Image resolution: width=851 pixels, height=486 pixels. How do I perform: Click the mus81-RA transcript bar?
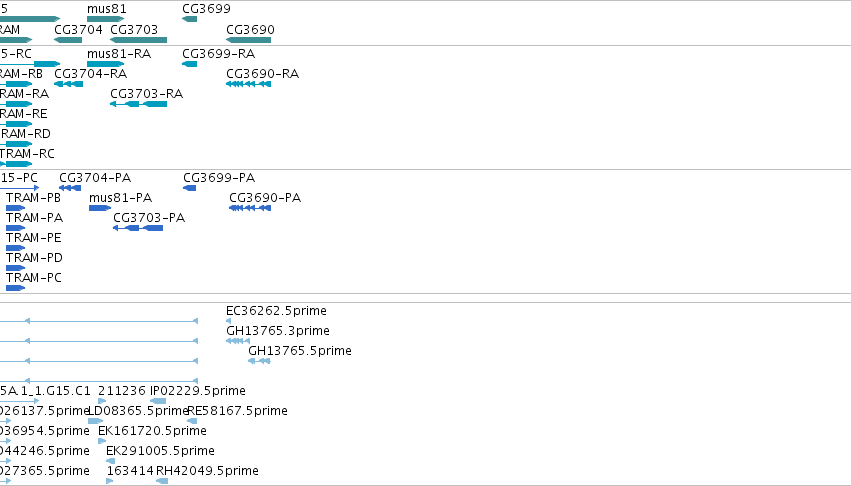106,64
